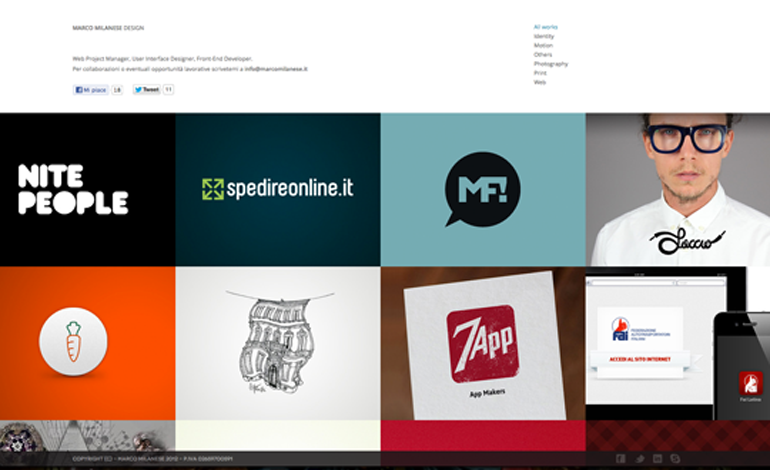Open the Facebook icon in the footer

[621, 459]
